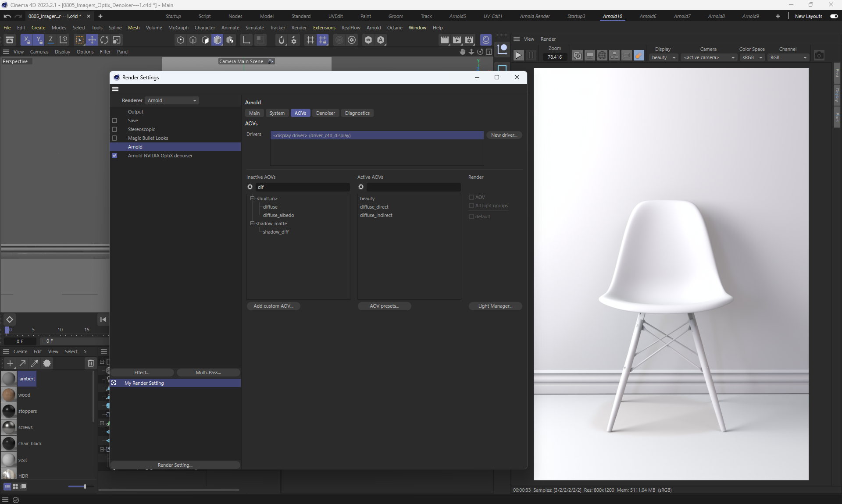Open the Display beauty dropdown
Screen dimensions: 842x504
click(663, 57)
